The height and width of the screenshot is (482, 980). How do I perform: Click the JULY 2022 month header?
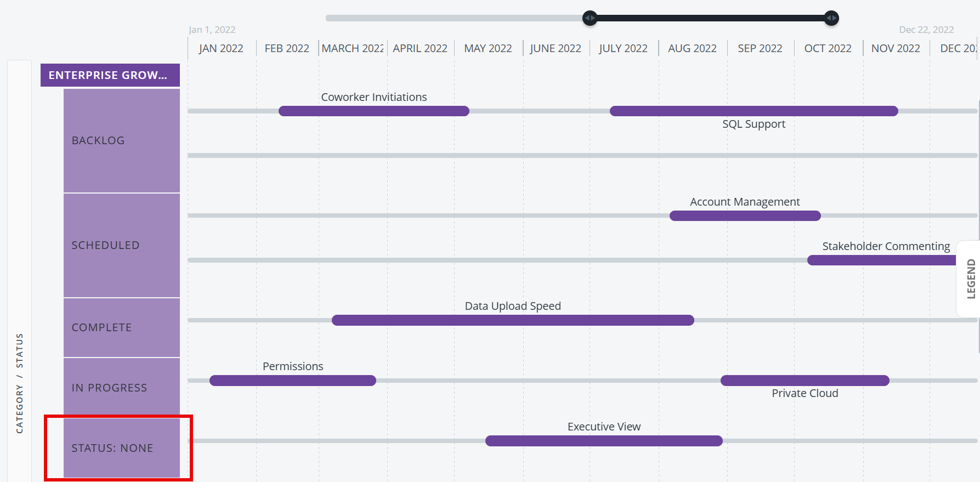pos(623,48)
